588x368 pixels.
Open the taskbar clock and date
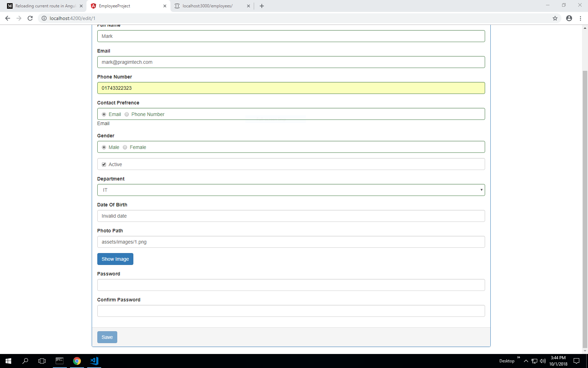coord(558,361)
